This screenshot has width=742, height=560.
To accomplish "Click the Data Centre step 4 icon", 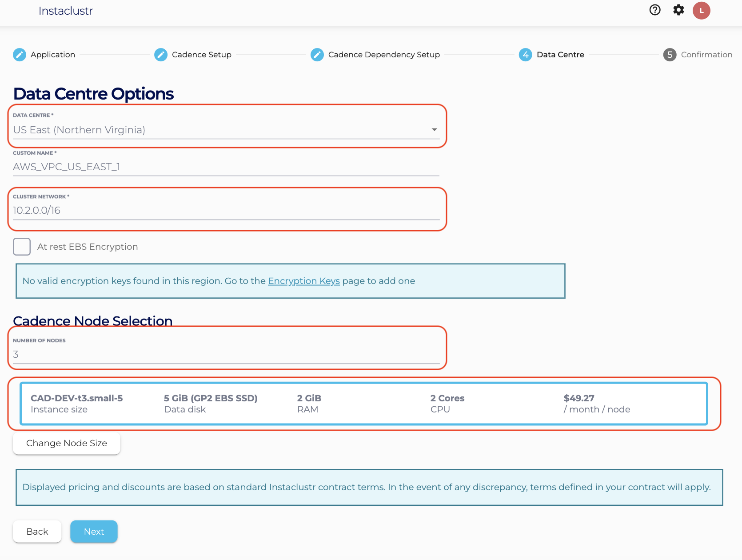I will 526,55.
